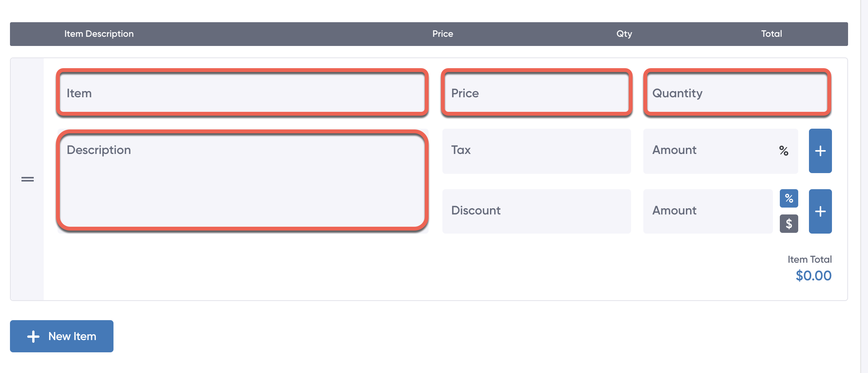Select the percent icon for the discount amount
The image size is (868, 373).
click(788, 198)
